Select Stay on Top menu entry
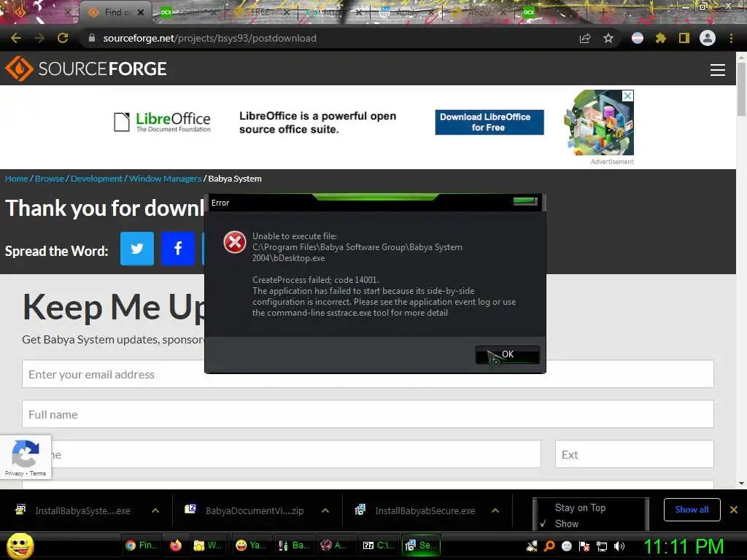The height and width of the screenshot is (560, 747). 580,507
